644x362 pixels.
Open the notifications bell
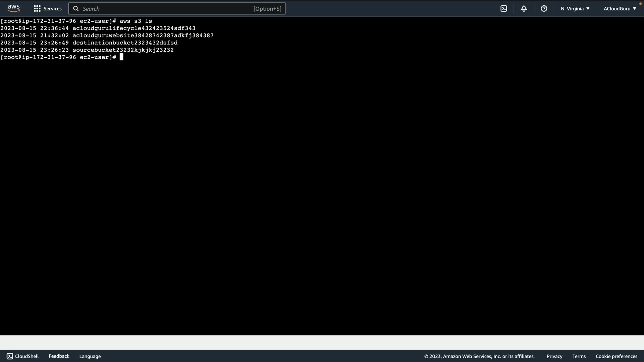[x=524, y=9]
